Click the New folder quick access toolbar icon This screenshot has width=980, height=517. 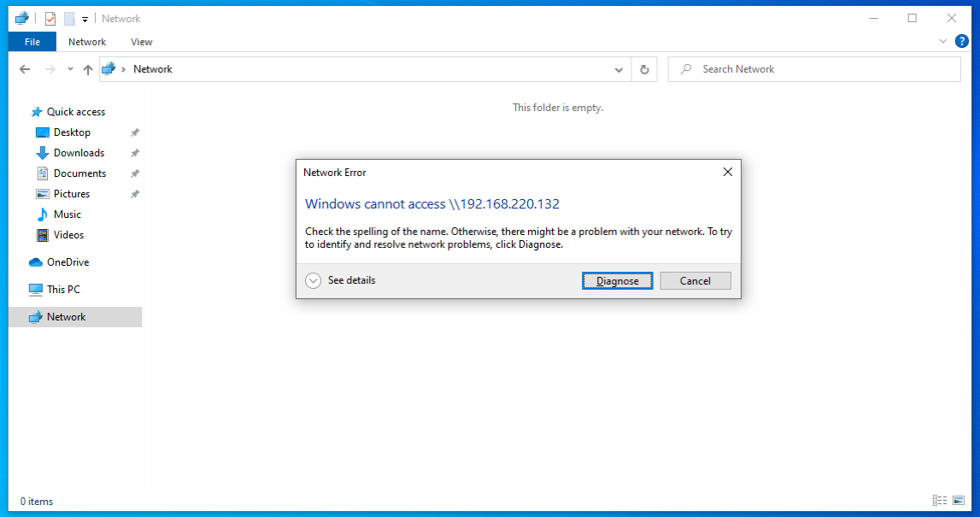tap(69, 19)
